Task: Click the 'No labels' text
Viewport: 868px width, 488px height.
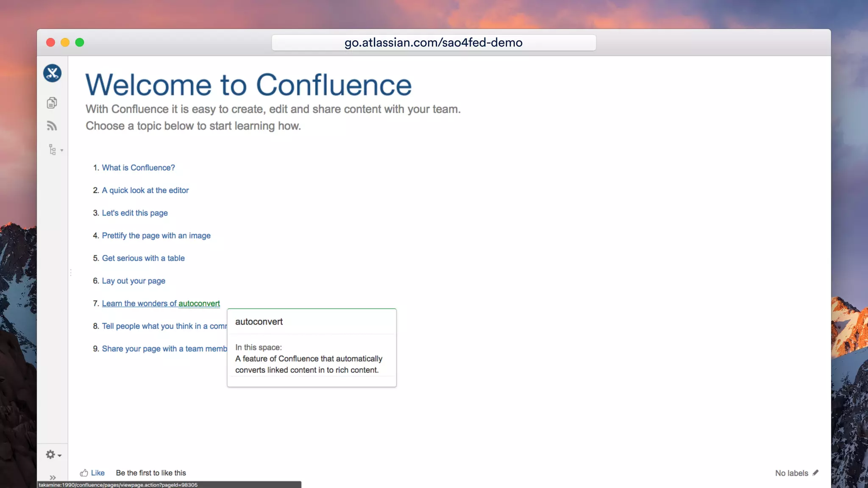Action: click(791, 473)
